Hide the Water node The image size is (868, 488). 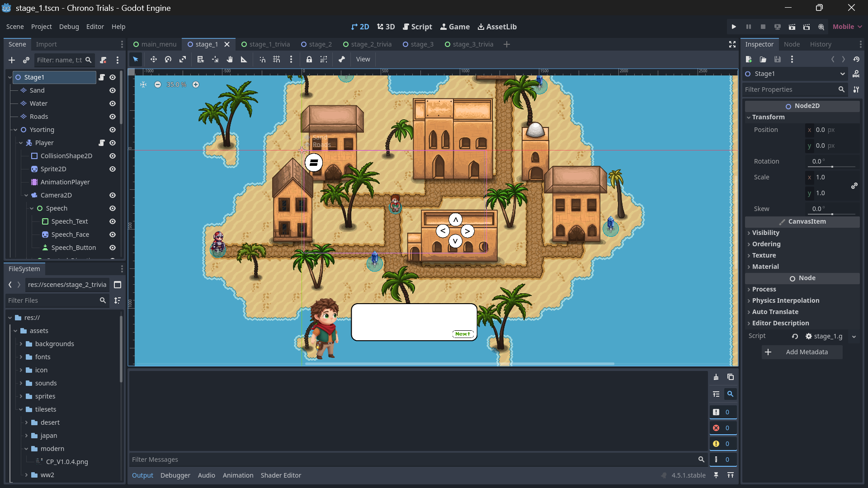[113, 103]
